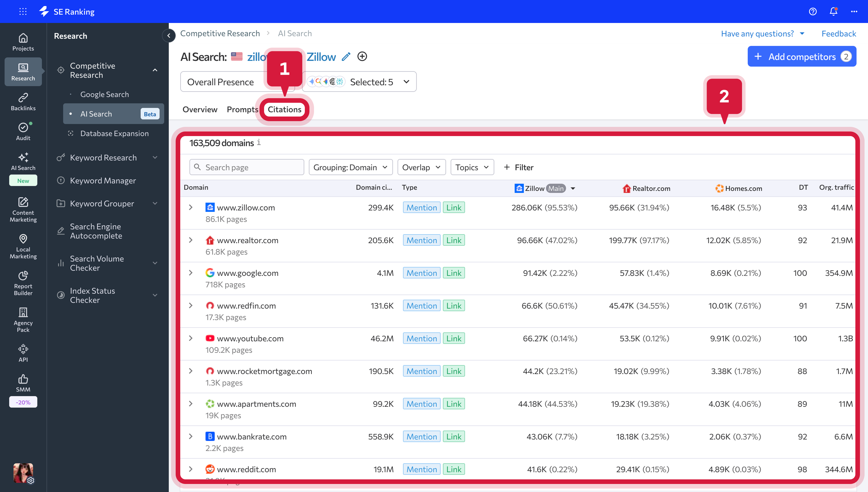868x492 pixels.
Task: Click the user avatar with settings gear
Action: [23, 473]
